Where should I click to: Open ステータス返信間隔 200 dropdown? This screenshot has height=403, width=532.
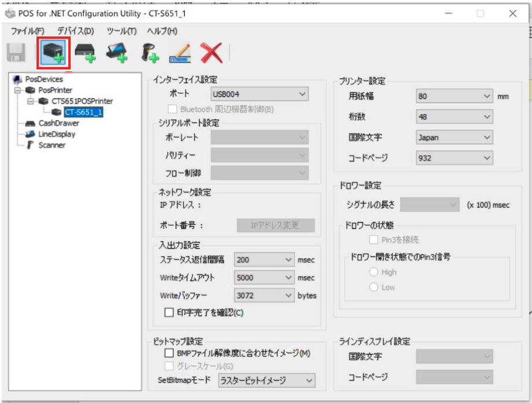coord(264,260)
